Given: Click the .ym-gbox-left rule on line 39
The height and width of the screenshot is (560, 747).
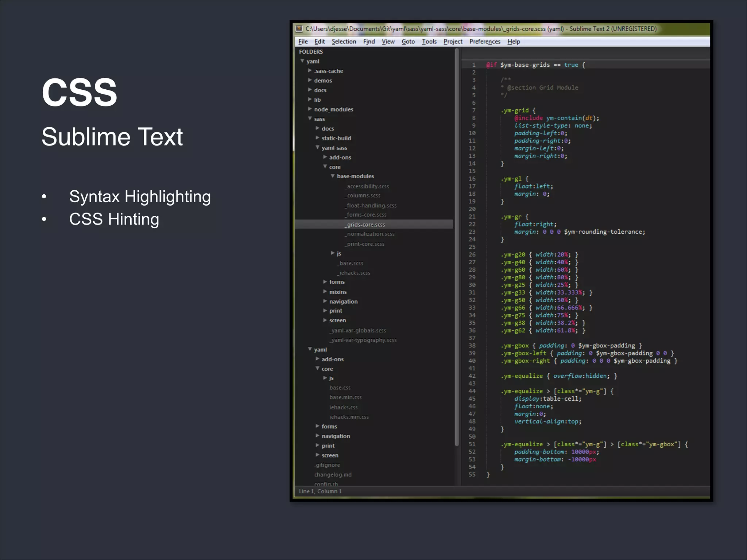Looking at the screenshot, I should [x=587, y=353].
